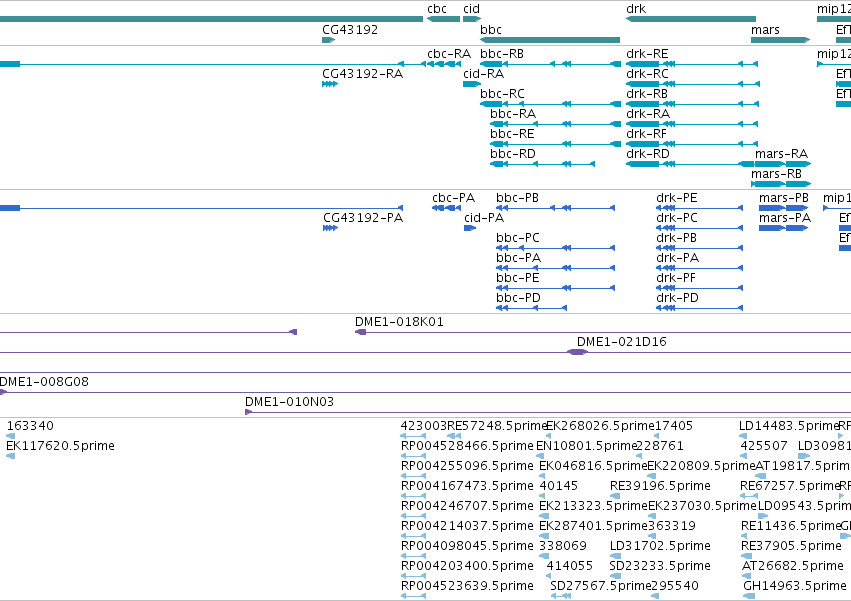851x601 pixels.
Task: Select the drk-RB transcript
Action: click(x=692, y=104)
